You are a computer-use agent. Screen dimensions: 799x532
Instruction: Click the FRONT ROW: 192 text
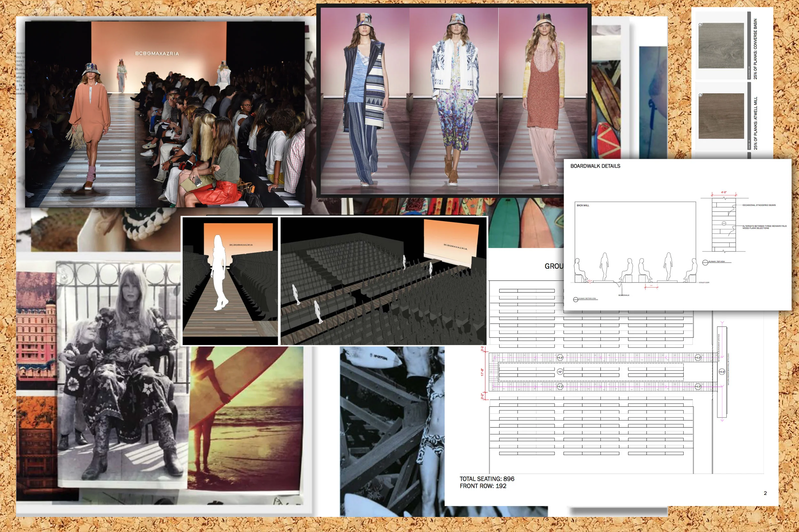(x=483, y=486)
